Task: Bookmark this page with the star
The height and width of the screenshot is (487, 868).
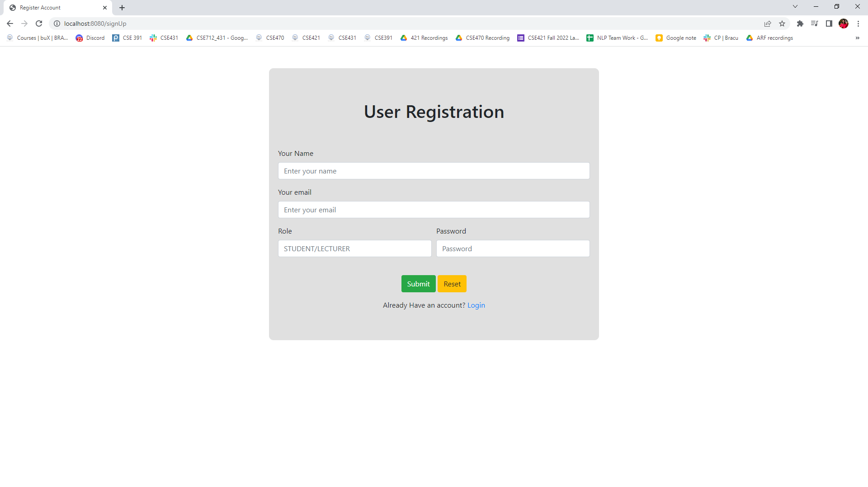Action: [x=782, y=23]
